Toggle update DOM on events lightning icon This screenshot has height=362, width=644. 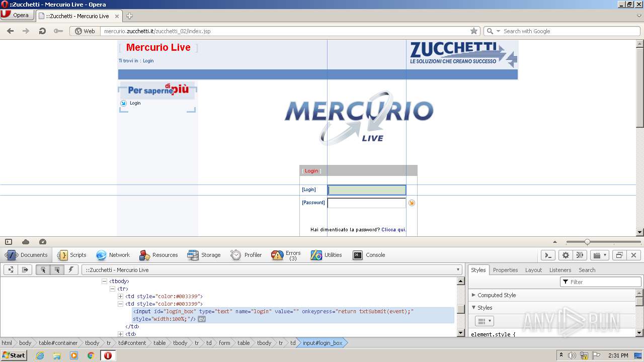71,270
